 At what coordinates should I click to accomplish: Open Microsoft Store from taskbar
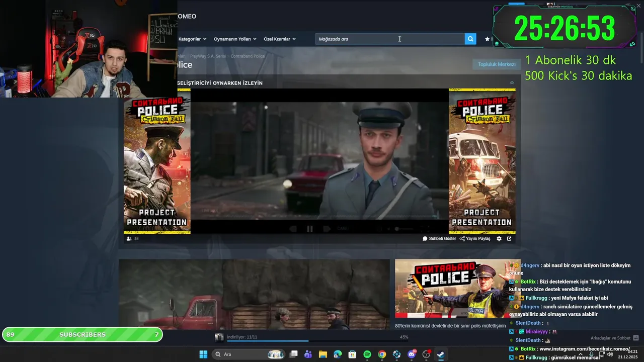pyautogui.click(x=353, y=354)
